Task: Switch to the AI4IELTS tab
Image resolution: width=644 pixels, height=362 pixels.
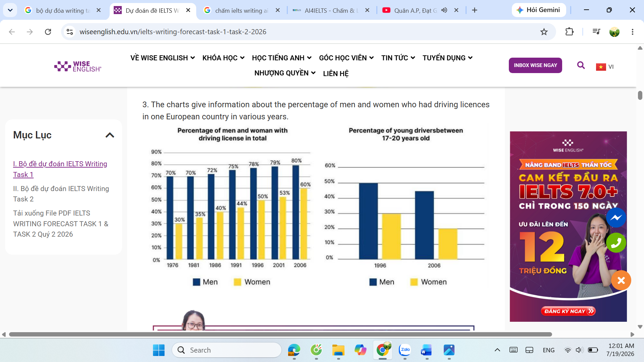Action: point(330,10)
